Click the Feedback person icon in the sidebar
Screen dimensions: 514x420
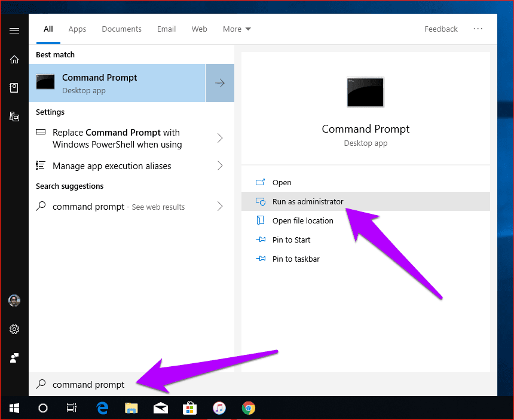[14, 358]
